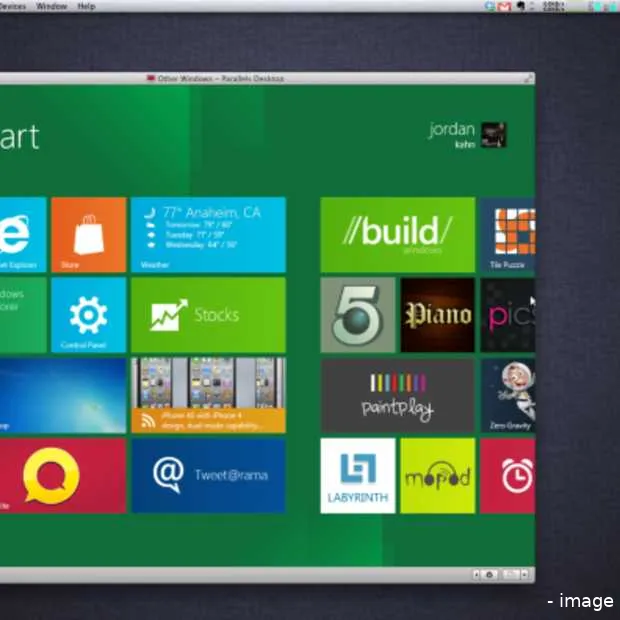Open the red tile with yellow chat bubble
The image size is (620, 620).
coord(63,476)
